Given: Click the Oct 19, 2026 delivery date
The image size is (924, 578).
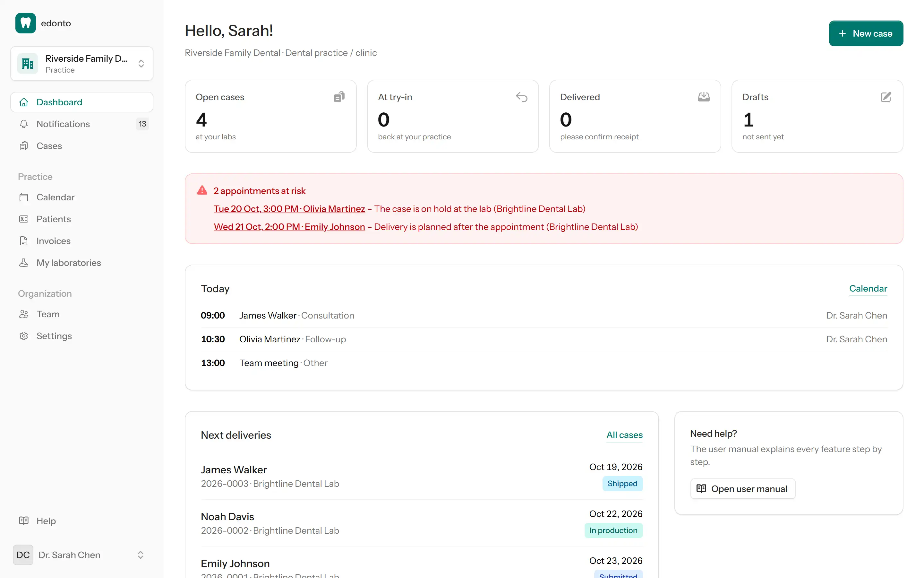Looking at the screenshot, I should tap(615, 467).
